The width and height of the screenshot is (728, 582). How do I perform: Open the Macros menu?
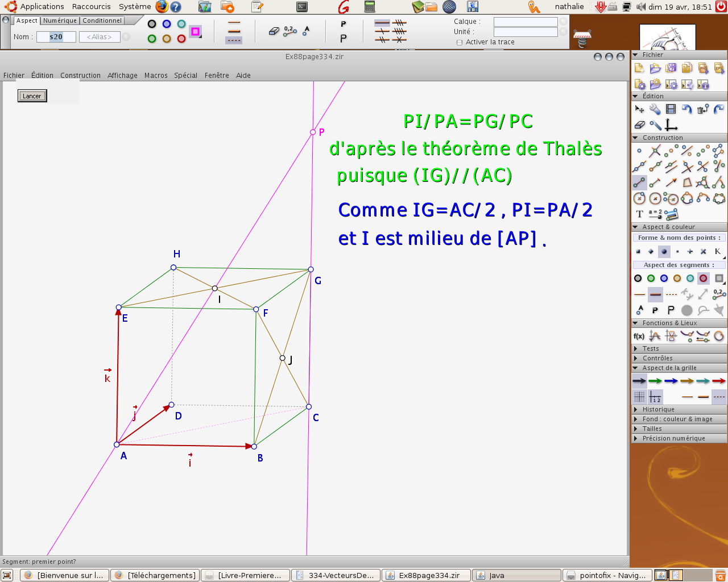pos(156,76)
